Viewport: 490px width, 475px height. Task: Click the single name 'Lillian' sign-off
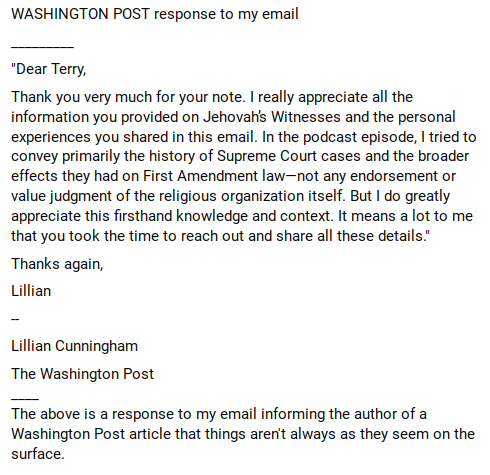(x=31, y=291)
